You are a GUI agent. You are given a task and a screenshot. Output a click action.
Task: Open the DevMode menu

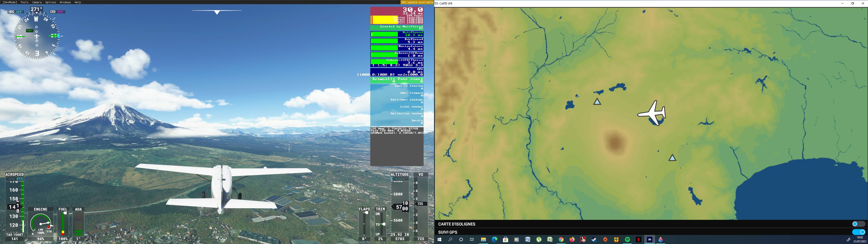pos(9,2)
